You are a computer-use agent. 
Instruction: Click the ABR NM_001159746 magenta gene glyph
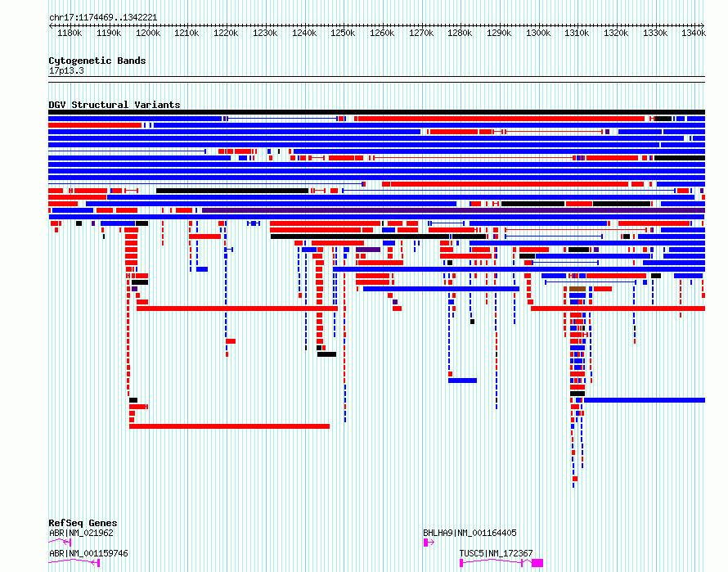pos(74,562)
